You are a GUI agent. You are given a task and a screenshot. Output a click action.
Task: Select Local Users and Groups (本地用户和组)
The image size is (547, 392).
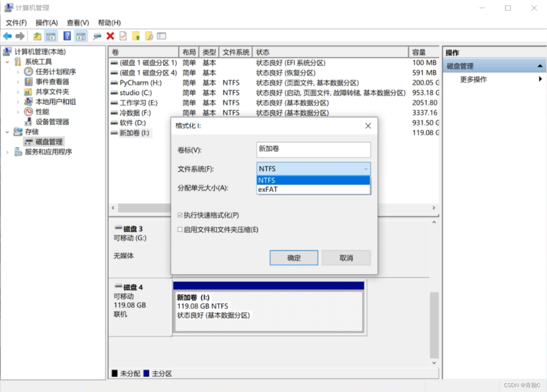coord(55,102)
